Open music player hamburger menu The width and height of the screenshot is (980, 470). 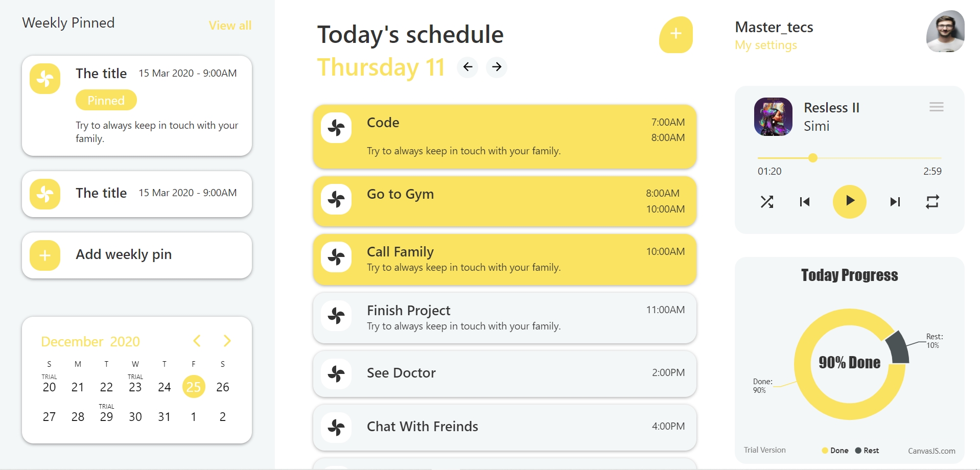point(936,107)
